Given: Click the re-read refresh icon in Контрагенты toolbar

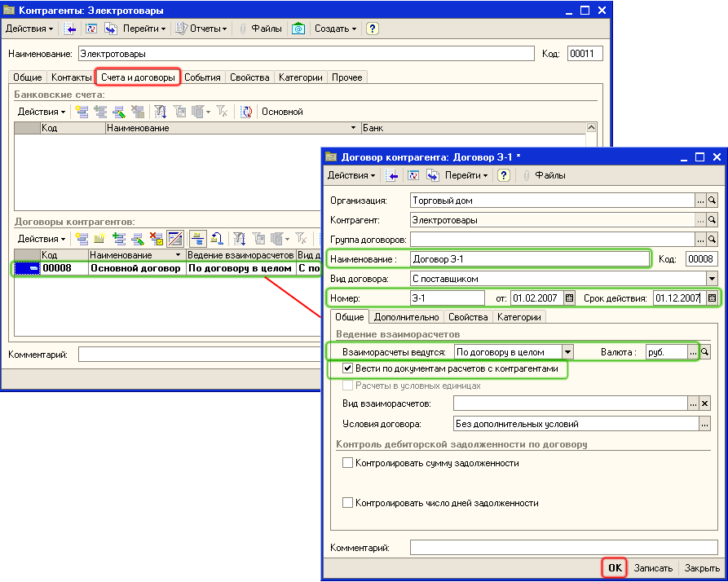Looking at the screenshot, I should pyautogui.click(x=91, y=29).
